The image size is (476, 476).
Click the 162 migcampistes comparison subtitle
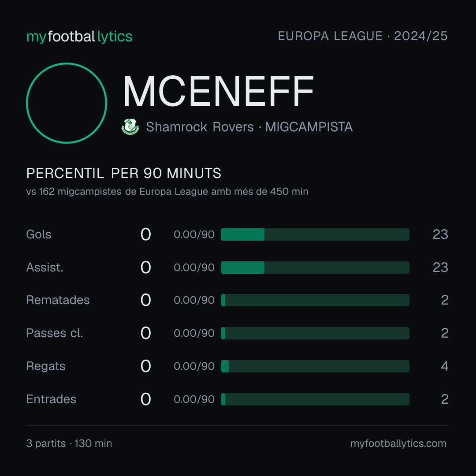coord(167,192)
